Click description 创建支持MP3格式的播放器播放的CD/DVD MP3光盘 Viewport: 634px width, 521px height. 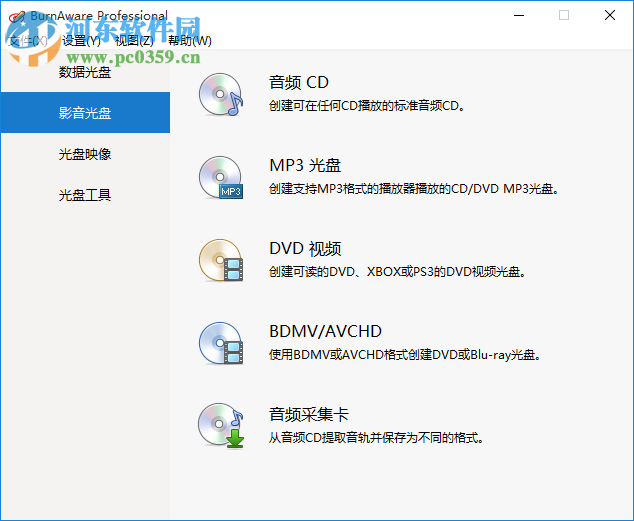coord(414,188)
